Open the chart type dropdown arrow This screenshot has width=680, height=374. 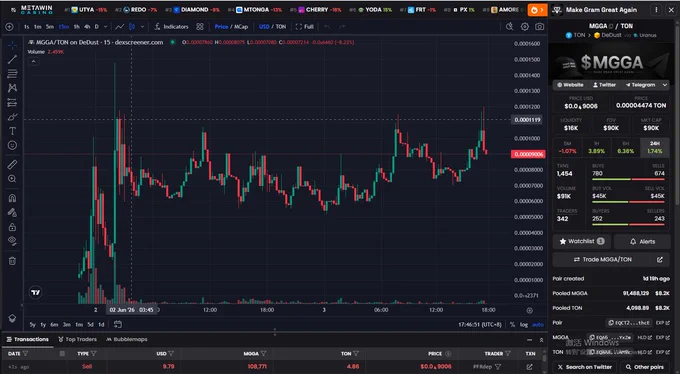(142, 27)
